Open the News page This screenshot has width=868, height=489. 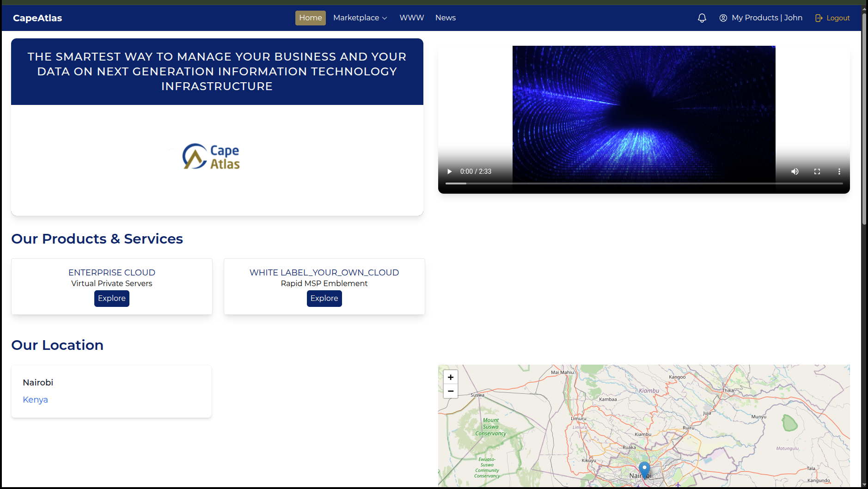click(x=446, y=18)
